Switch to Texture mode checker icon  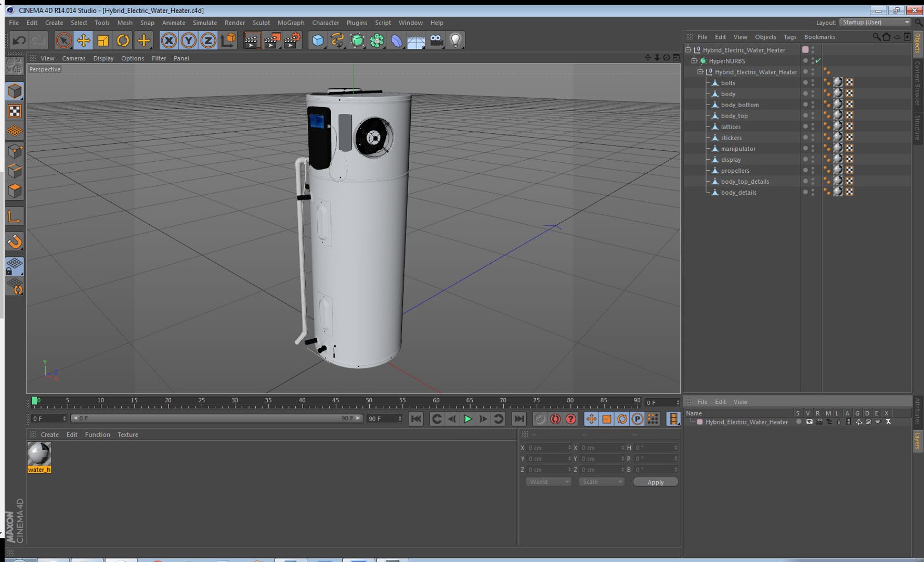tap(15, 111)
